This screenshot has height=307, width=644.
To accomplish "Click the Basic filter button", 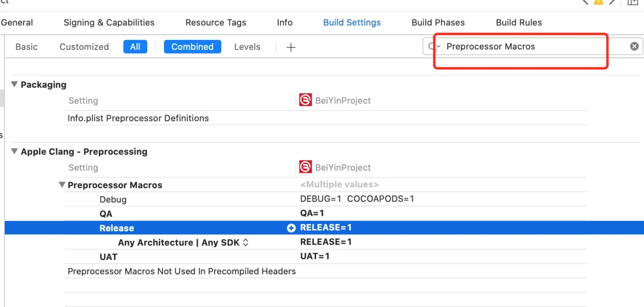I will [x=26, y=46].
